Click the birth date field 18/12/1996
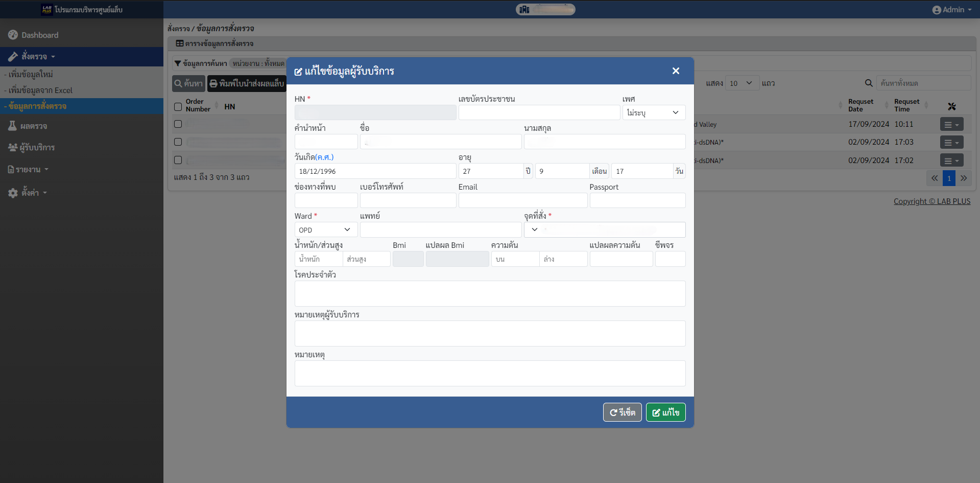Image resolution: width=980 pixels, height=483 pixels. tap(375, 171)
